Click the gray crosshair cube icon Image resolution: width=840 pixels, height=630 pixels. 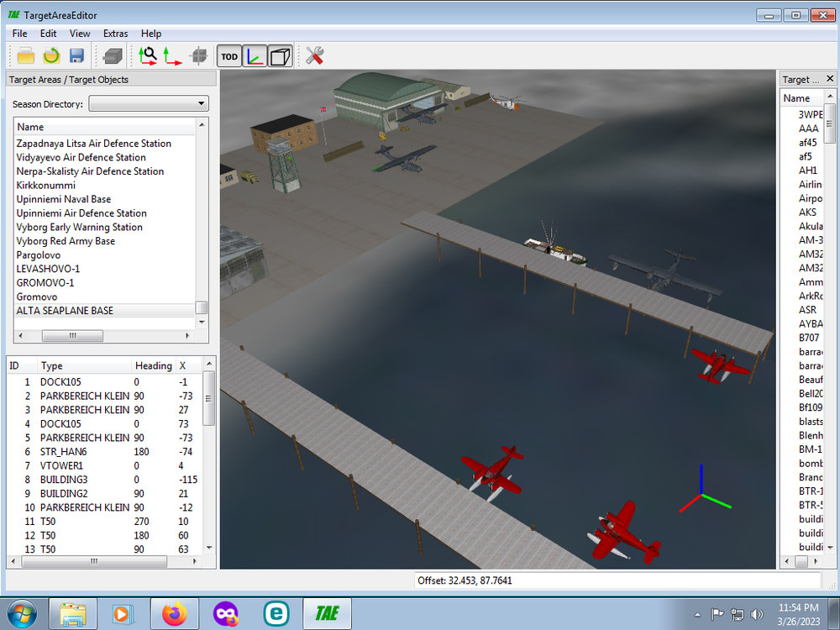pos(199,55)
